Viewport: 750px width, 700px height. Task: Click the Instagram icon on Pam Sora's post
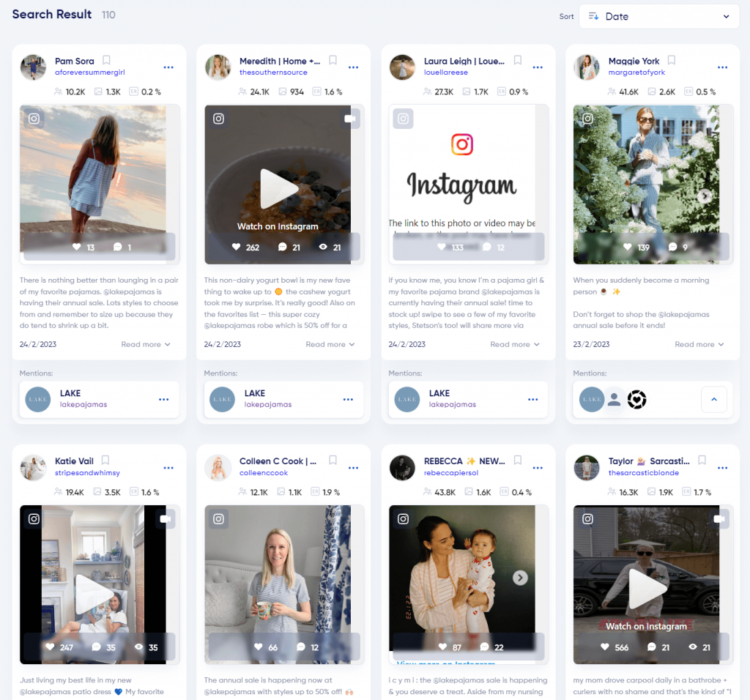point(34,119)
